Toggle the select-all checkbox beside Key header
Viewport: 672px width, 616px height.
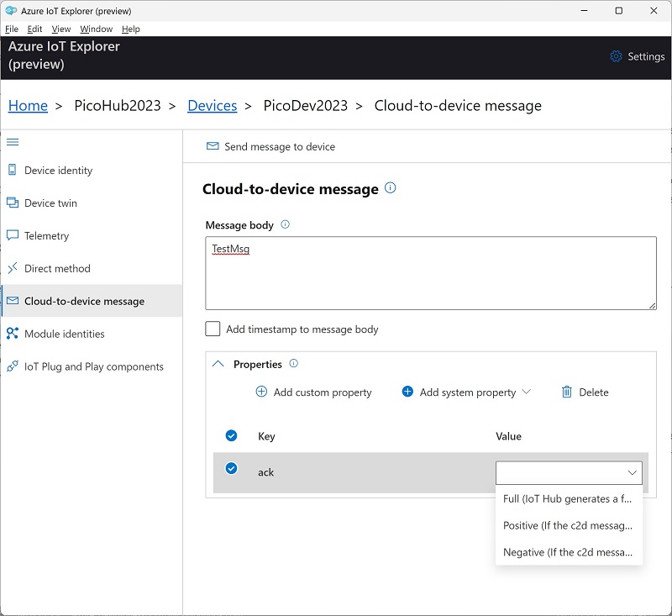point(232,435)
